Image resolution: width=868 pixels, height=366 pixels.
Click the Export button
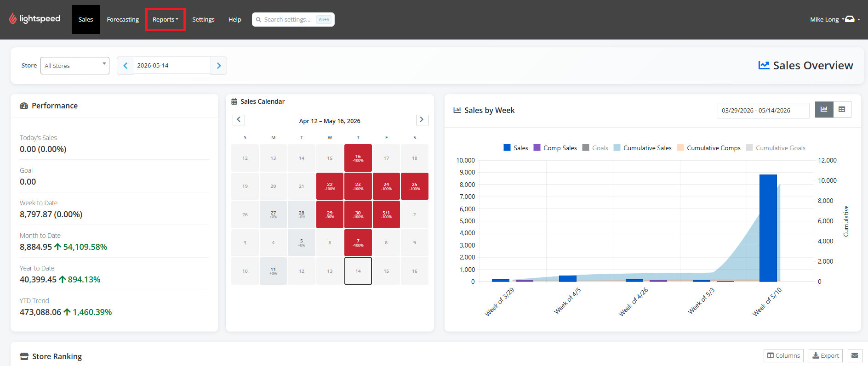(826, 355)
